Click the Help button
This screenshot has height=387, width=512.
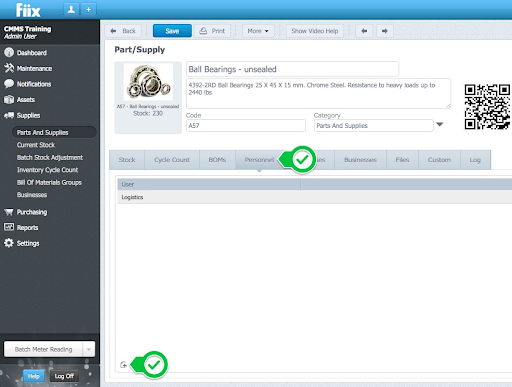click(33, 376)
